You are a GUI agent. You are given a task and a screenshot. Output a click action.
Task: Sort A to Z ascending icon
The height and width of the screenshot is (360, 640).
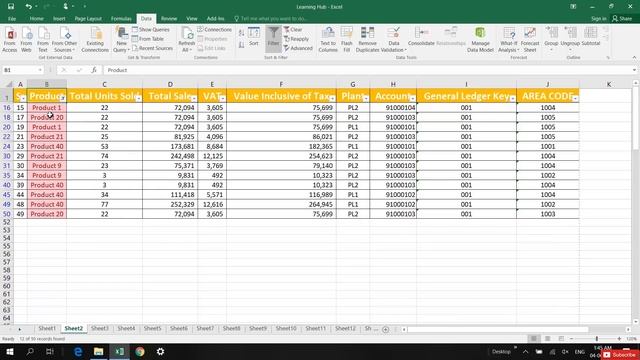241,33
